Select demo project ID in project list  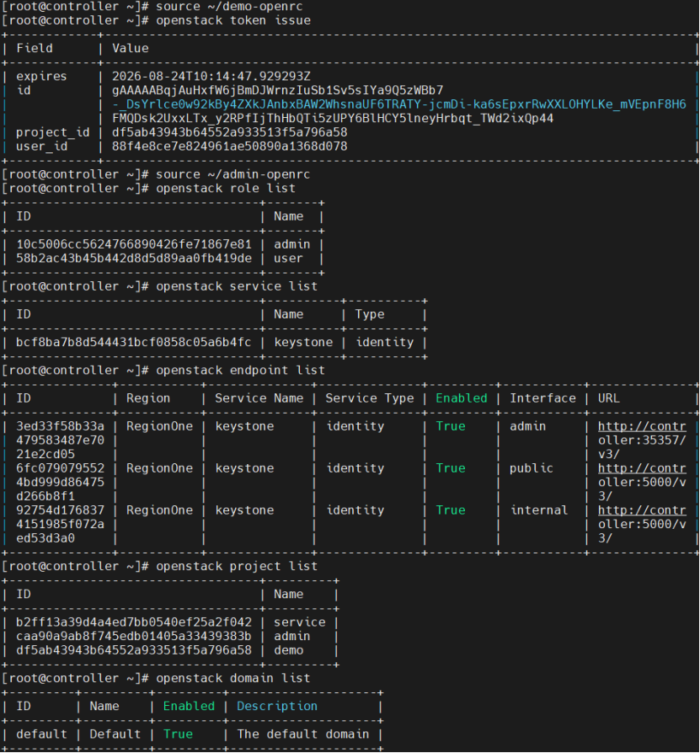coord(134,650)
